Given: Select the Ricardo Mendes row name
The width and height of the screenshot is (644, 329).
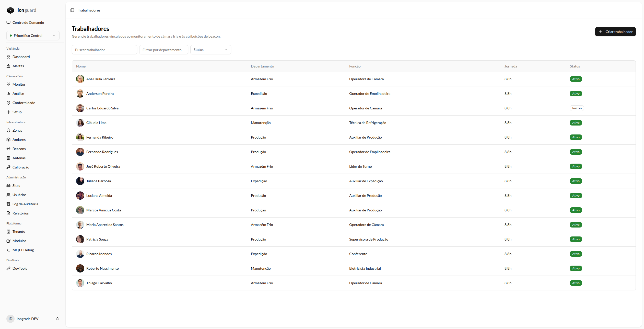Looking at the screenshot, I should tap(99, 254).
